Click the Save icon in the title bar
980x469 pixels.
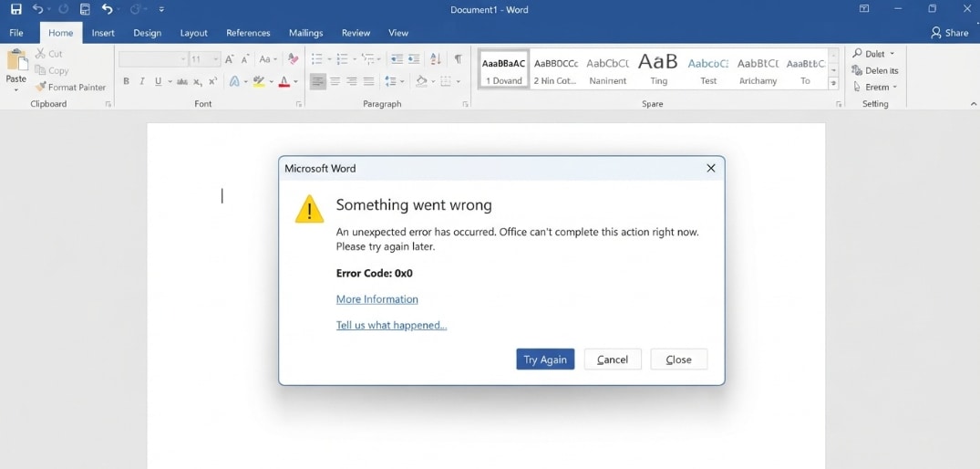tap(16, 9)
